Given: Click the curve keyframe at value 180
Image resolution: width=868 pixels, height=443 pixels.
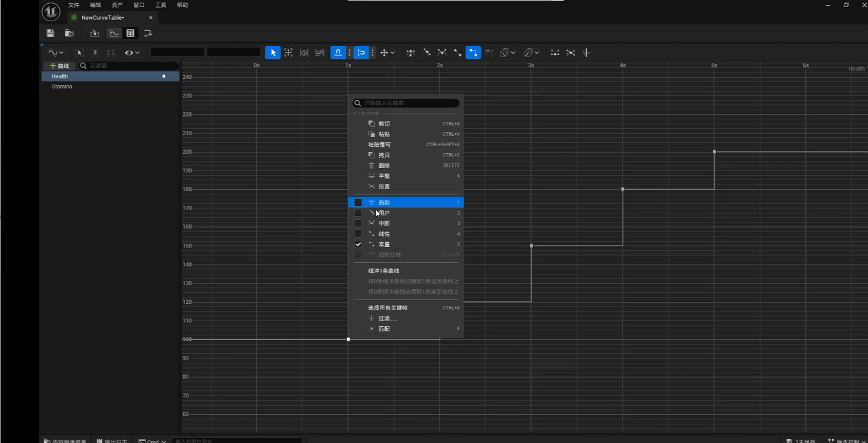Looking at the screenshot, I should (623, 189).
